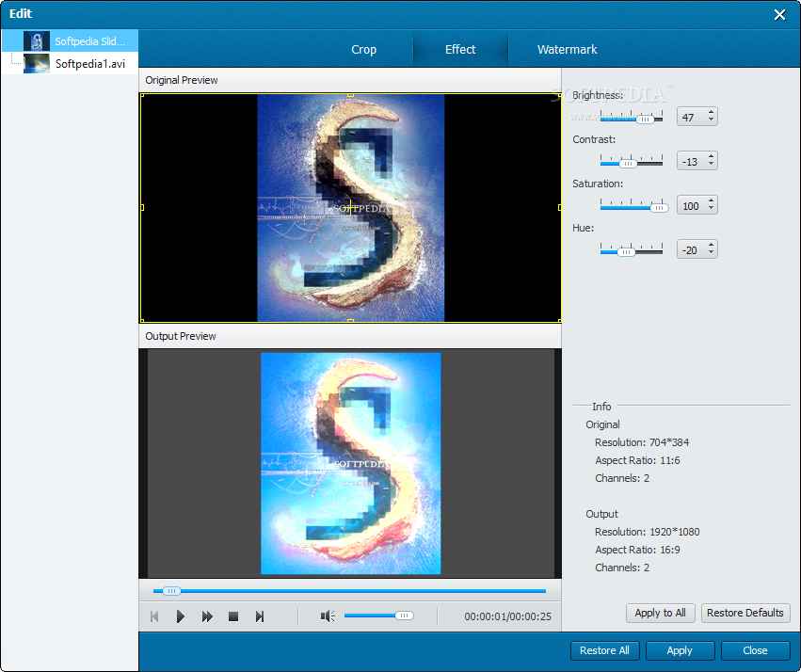Decrease Brightness value with down arrow
This screenshot has height=672, width=801.
711,120
